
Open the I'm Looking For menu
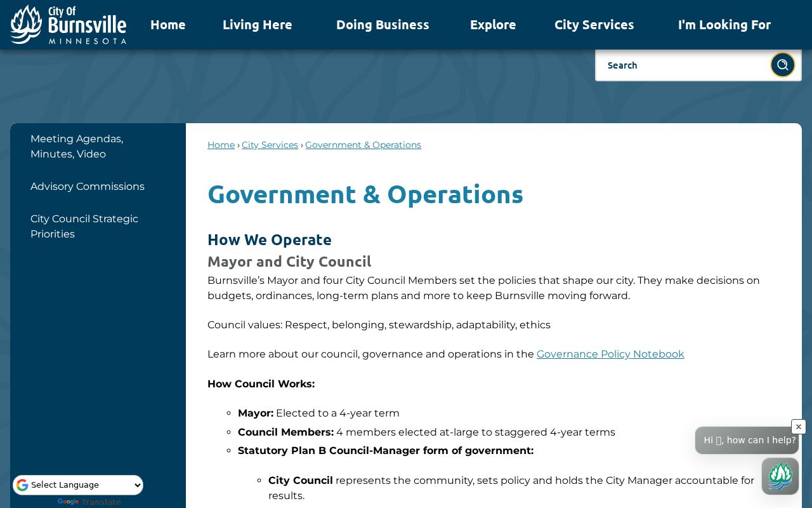(724, 25)
